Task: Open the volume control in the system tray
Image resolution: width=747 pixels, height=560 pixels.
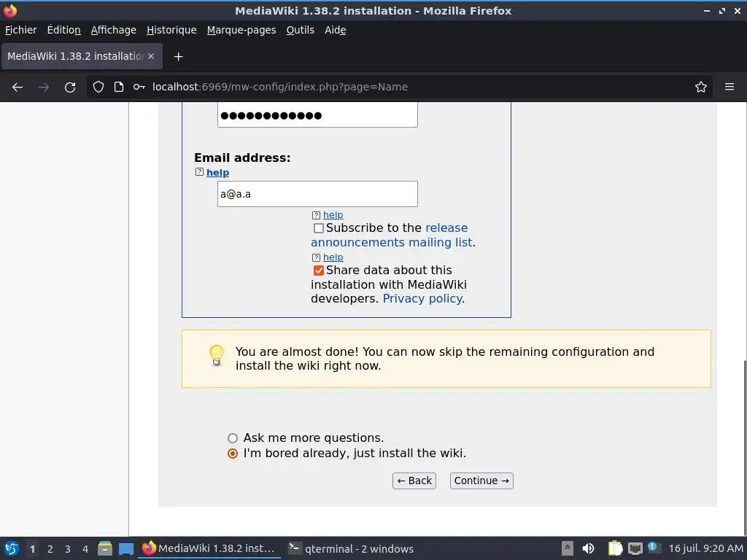Action: click(x=589, y=548)
